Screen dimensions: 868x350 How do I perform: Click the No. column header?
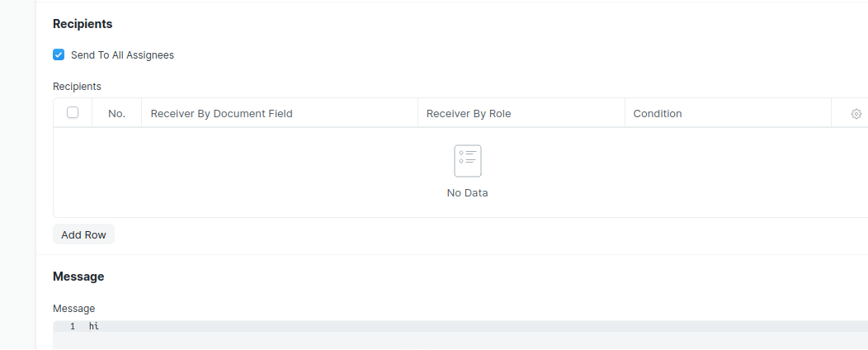[x=117, y=114]
